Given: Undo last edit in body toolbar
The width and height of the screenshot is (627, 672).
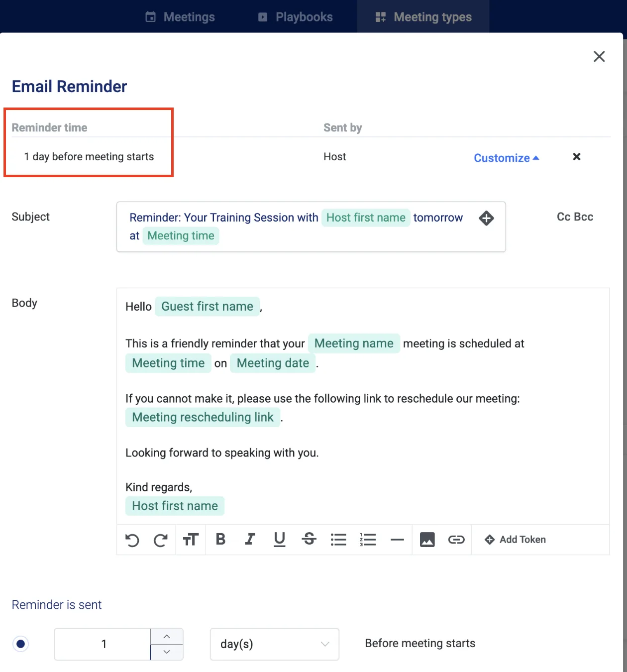Looking at the screenshot, I should [132, 540].
